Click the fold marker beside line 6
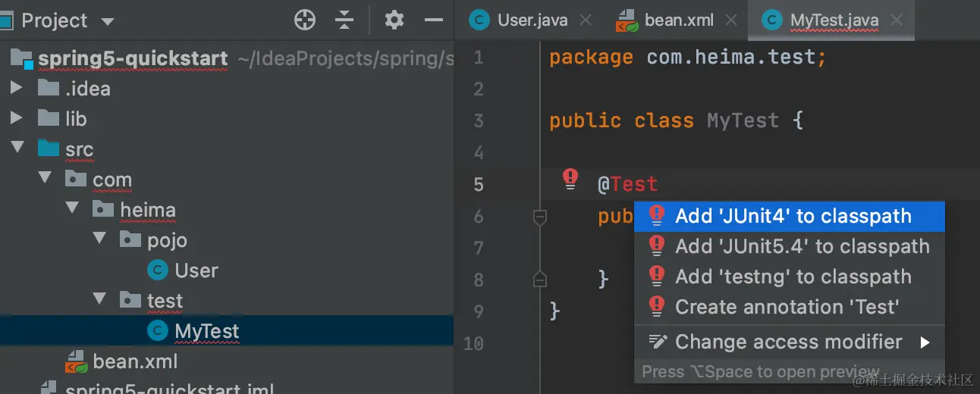The image size is (980, 394). coord(540,217)
